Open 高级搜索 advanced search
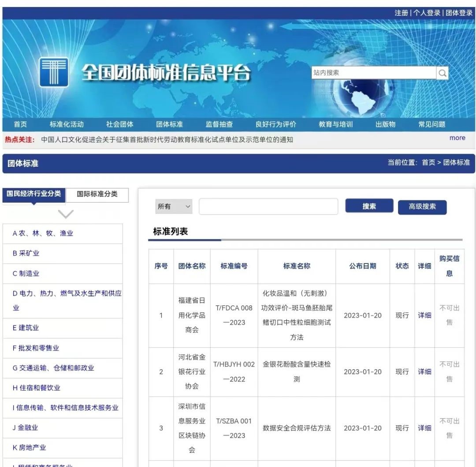The width and height of the screenshot is (476, 467). 422,207
